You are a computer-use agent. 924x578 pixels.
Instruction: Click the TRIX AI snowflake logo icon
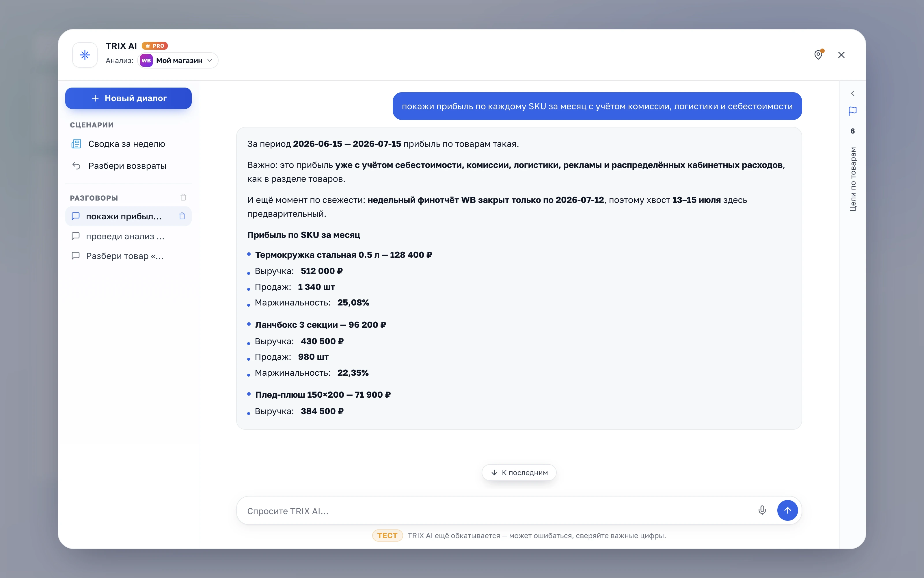coord(85,55)
